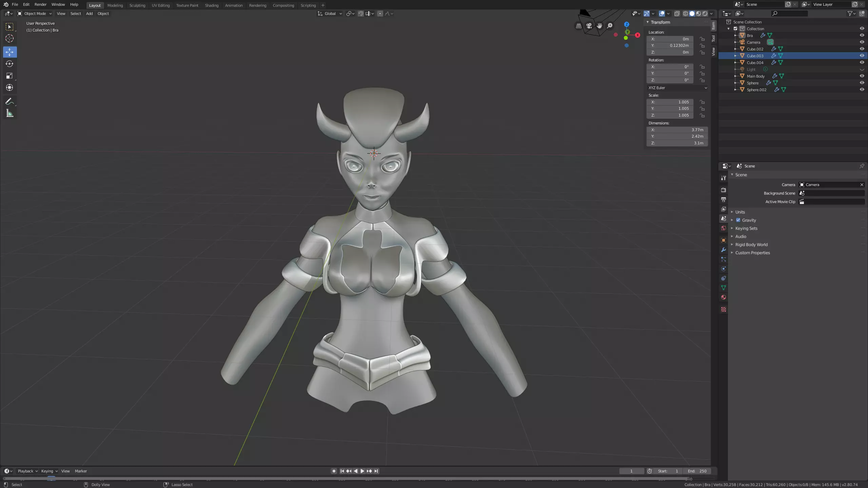Switch to wireframe viewport shading
The height and width of the screenshot is (488, 868).
(x=686, y=14)
